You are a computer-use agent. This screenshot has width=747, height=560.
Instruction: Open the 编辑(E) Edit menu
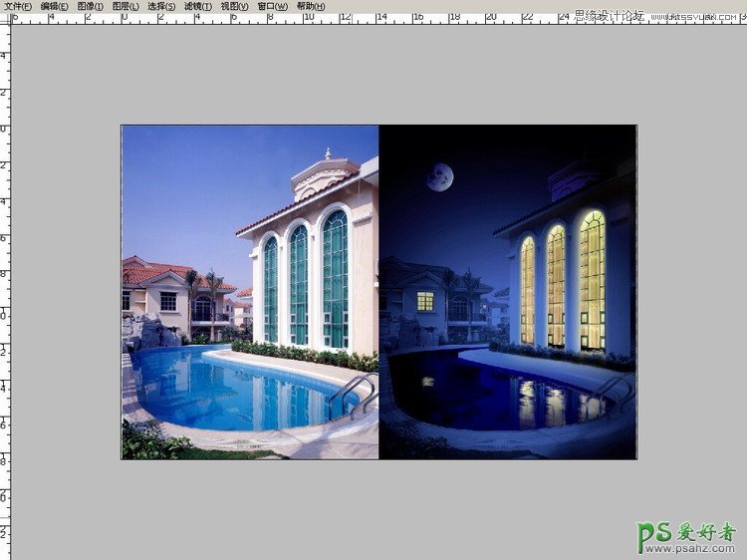55,6
